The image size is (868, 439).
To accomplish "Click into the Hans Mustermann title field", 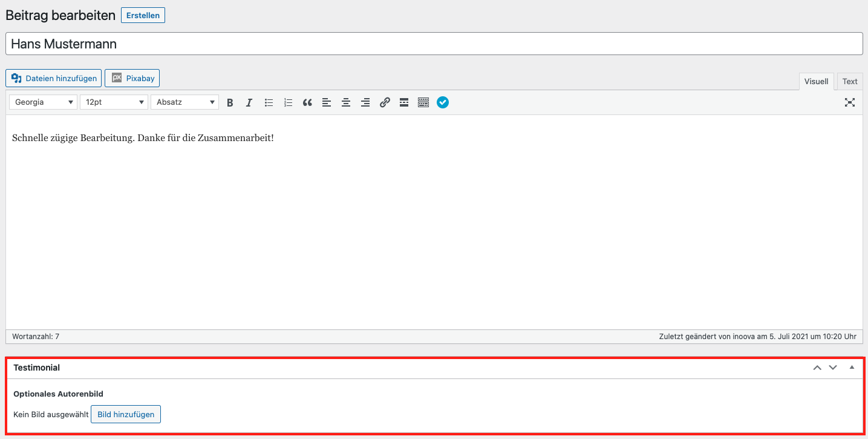I will coord(434,44).
